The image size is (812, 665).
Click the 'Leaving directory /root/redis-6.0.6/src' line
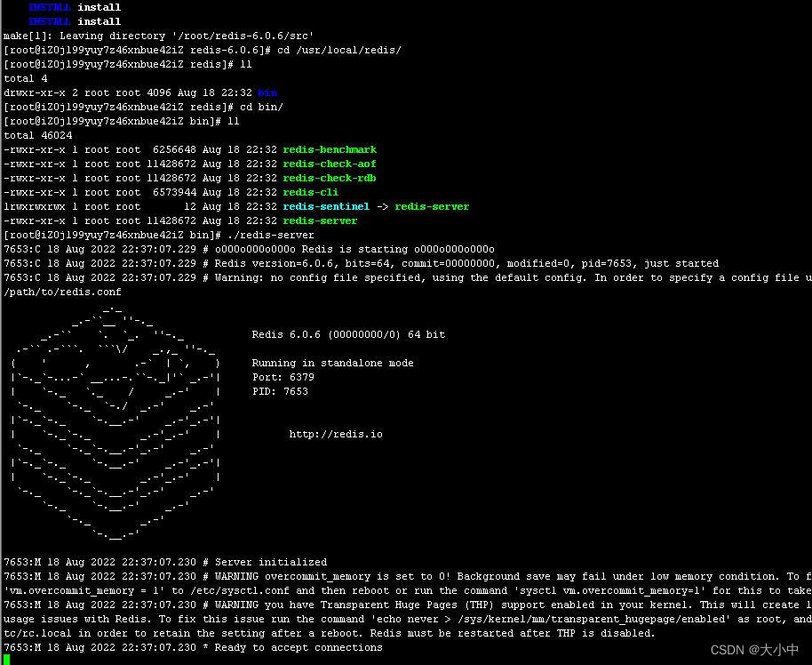pyautogui.click(x=158, y=36)
